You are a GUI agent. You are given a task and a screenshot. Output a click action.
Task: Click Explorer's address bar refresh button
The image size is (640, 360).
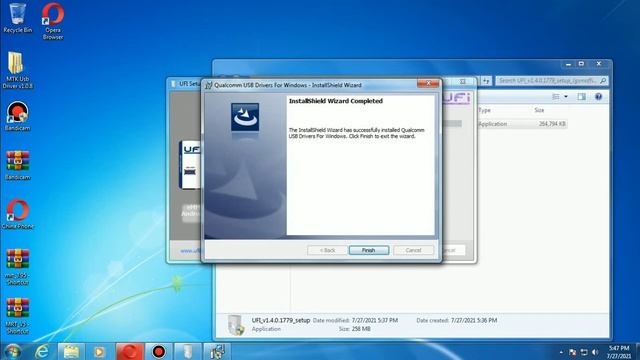pos(486,81)
